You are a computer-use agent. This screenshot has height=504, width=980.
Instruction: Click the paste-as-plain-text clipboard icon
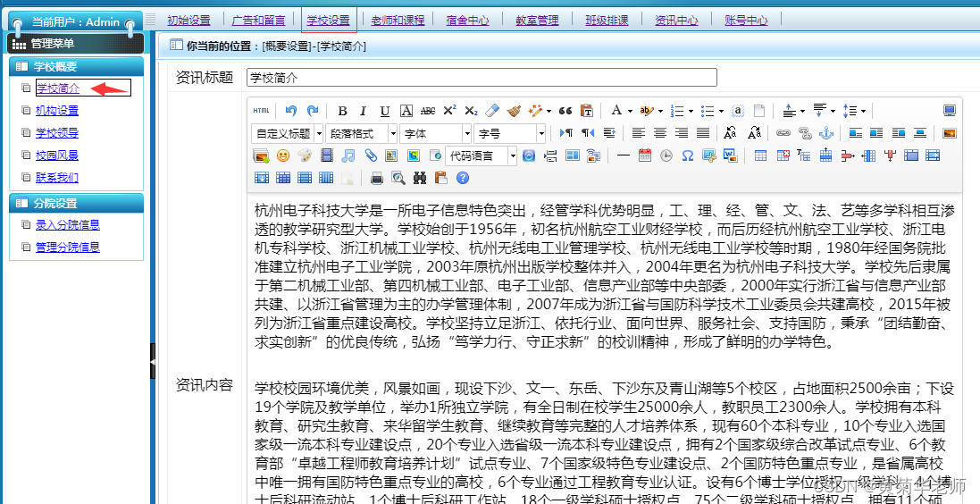pyautogui.click(x=587, y=111)
